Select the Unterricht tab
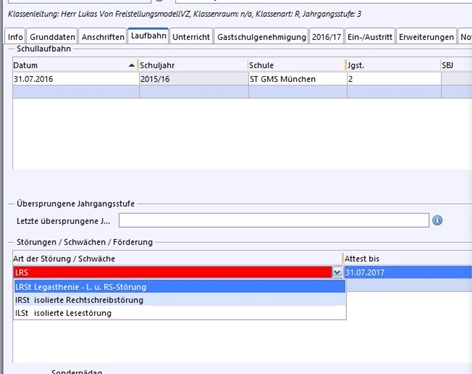This screenshot has height=374, width=472. [191, 37]
